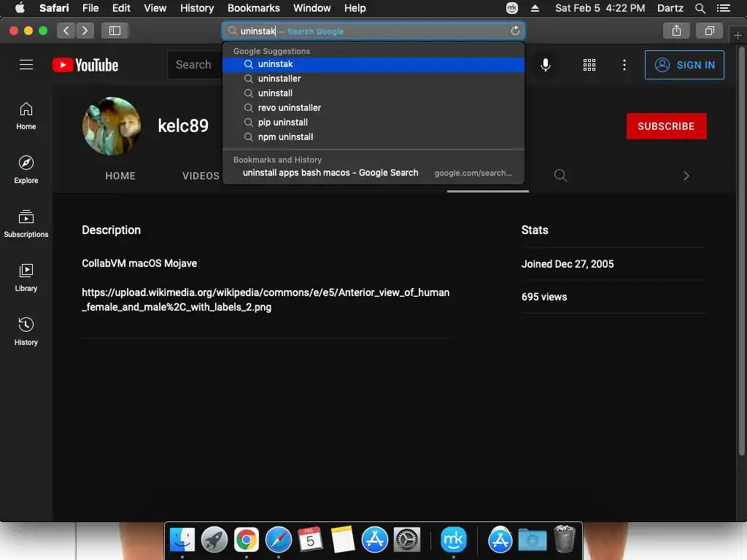
Task: Choose the 'uninstaller' suggestion
Action: pos(373,79)
